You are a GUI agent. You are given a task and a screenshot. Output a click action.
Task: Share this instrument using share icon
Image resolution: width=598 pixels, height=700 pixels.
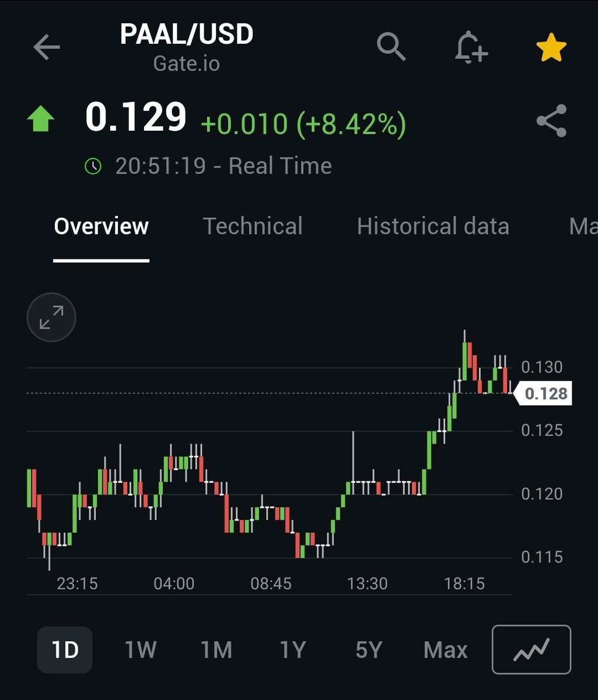551,121
